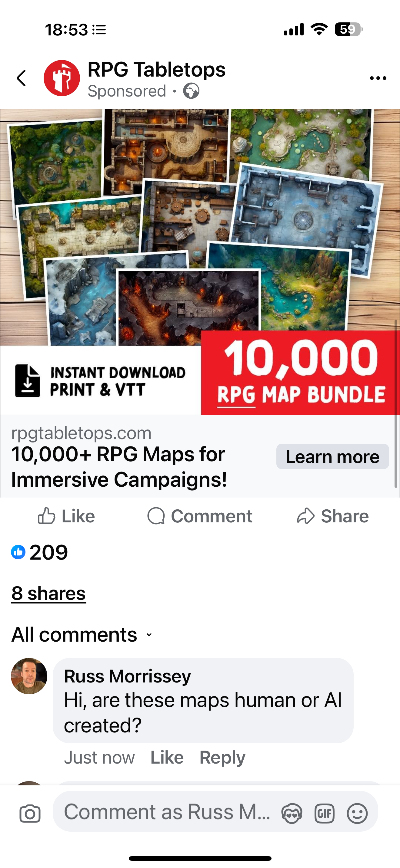Open RPG Tabletops page avatar
The image size is (400, 868).
tap(62, 78)
